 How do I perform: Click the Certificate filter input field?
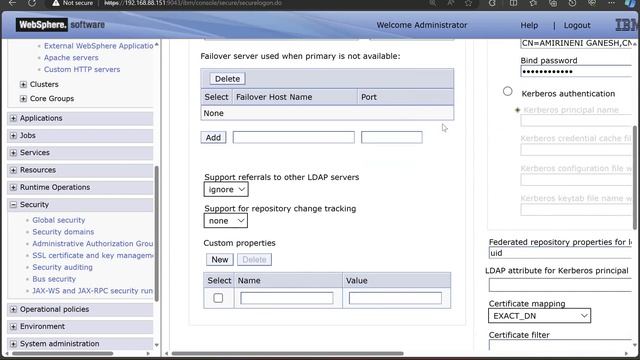[x=560, y=345]
